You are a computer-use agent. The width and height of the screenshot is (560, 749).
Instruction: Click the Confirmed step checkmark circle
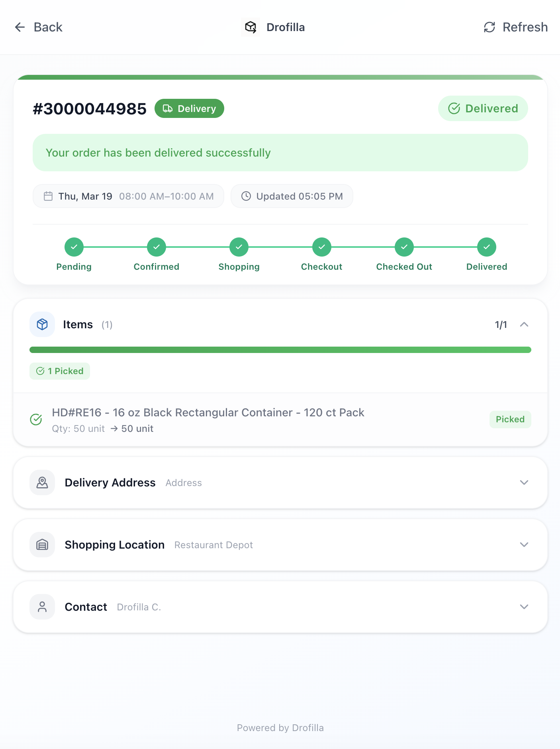pyautogui.click(x=156, y=247)
